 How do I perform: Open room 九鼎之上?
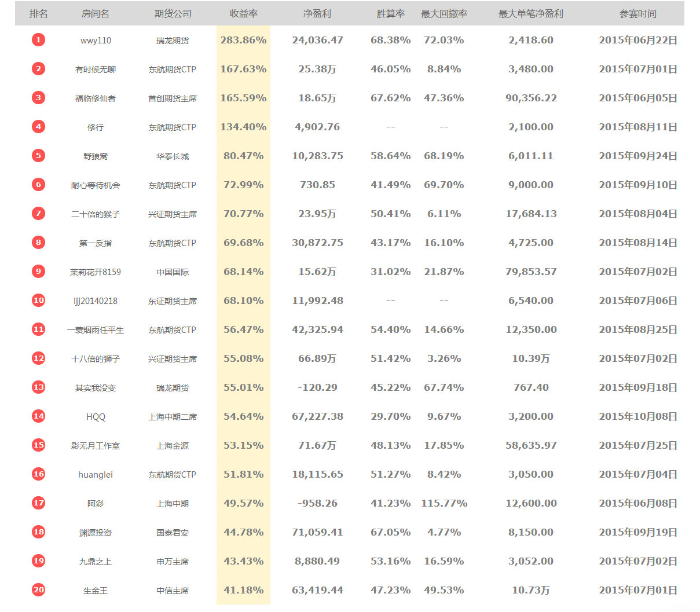click(x=96, y=562)
